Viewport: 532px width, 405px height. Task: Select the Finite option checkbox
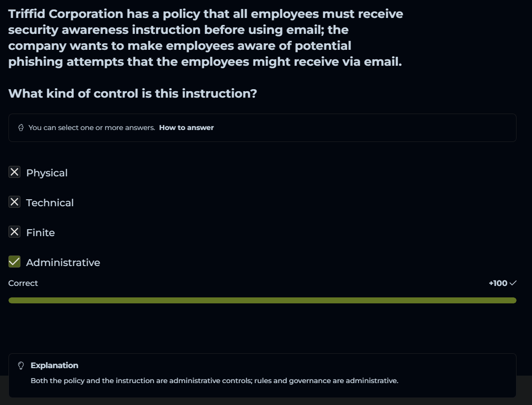tap(14, 232)
